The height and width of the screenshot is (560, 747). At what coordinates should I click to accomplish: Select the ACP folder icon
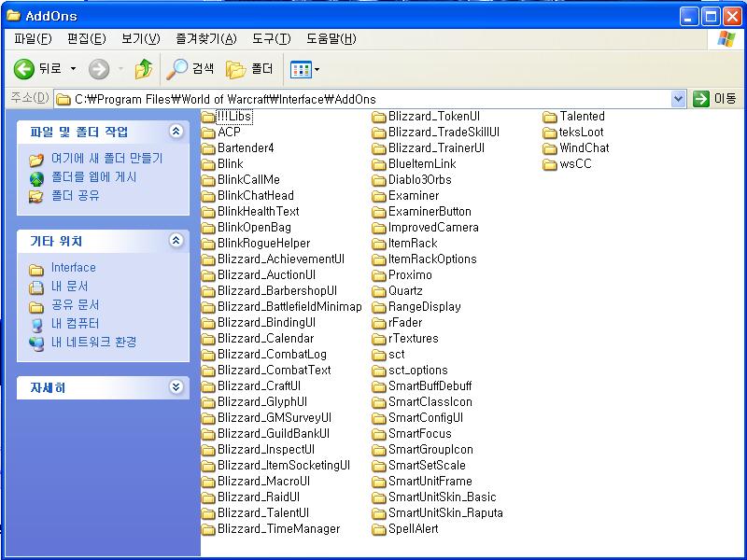(208, 133)
